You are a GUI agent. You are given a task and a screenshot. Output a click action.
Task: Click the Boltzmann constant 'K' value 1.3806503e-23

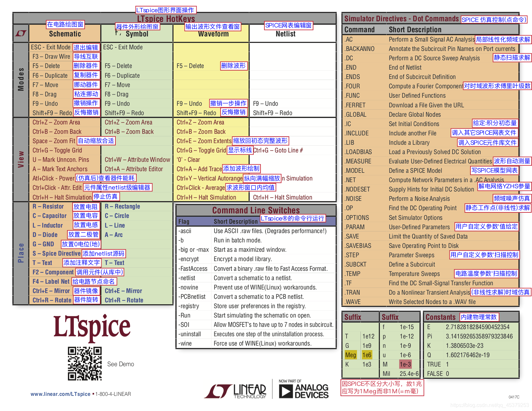465,346
